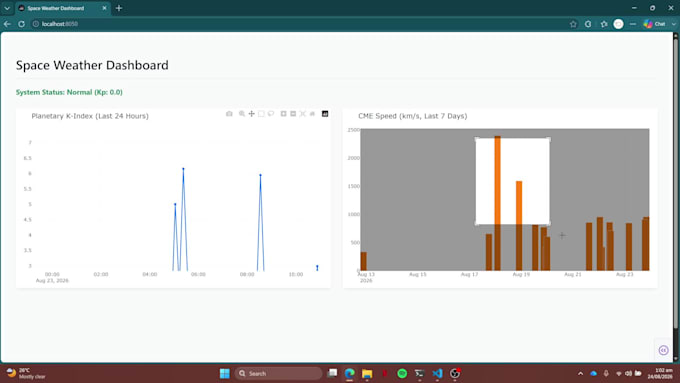Viewport: 680px width, 383px height.
Task: Choose the Lasso Select tool in modebar
Action: (x=271, y=114)
